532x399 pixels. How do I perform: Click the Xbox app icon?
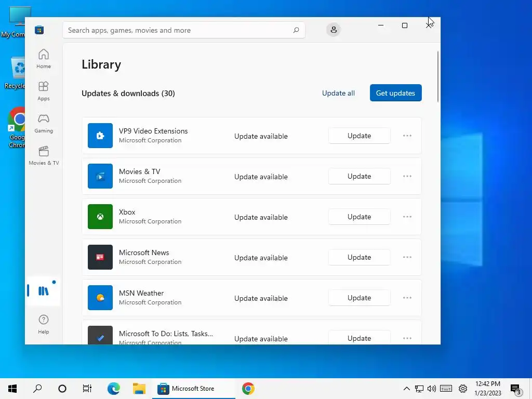(x=100, y=217)
